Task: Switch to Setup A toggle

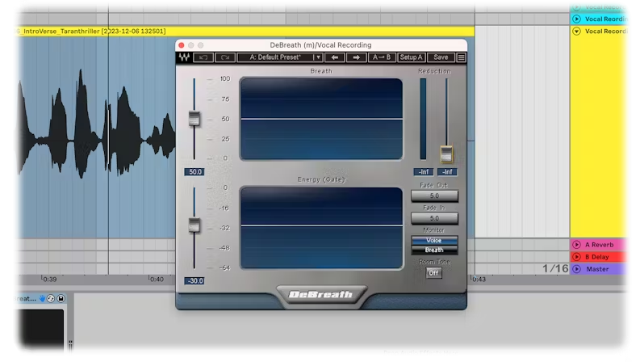Action: [x=411, y=57]
